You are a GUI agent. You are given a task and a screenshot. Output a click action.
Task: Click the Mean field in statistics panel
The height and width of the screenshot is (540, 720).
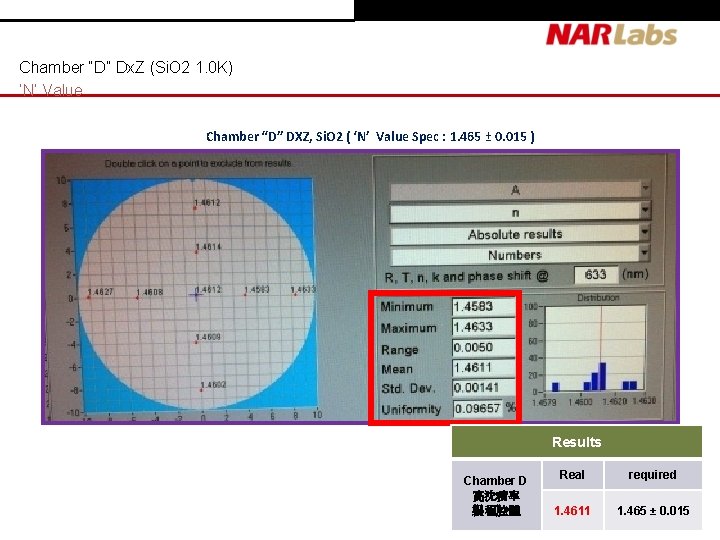484,368
